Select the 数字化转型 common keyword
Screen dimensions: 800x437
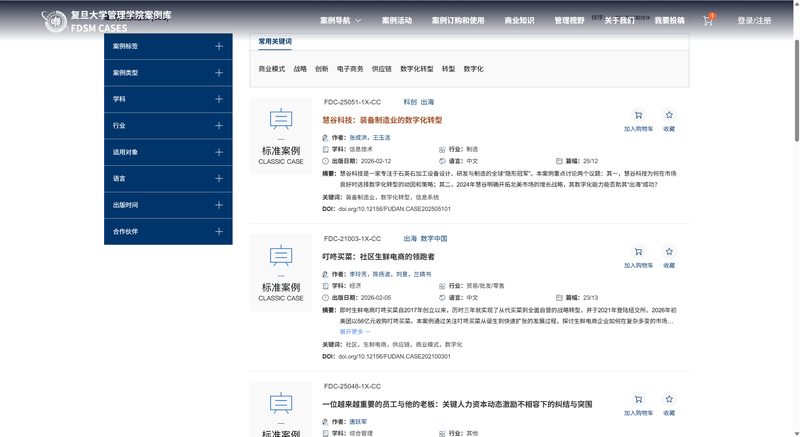pyautogui.click(x=417, y=69)
